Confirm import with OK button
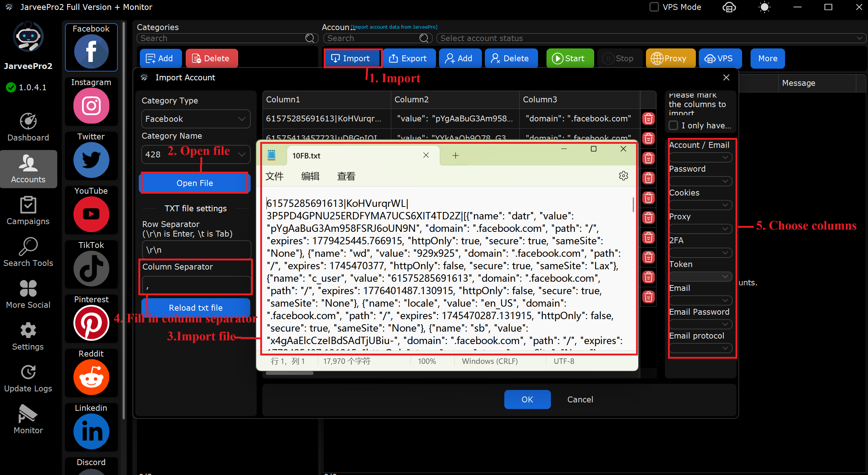 527,399
